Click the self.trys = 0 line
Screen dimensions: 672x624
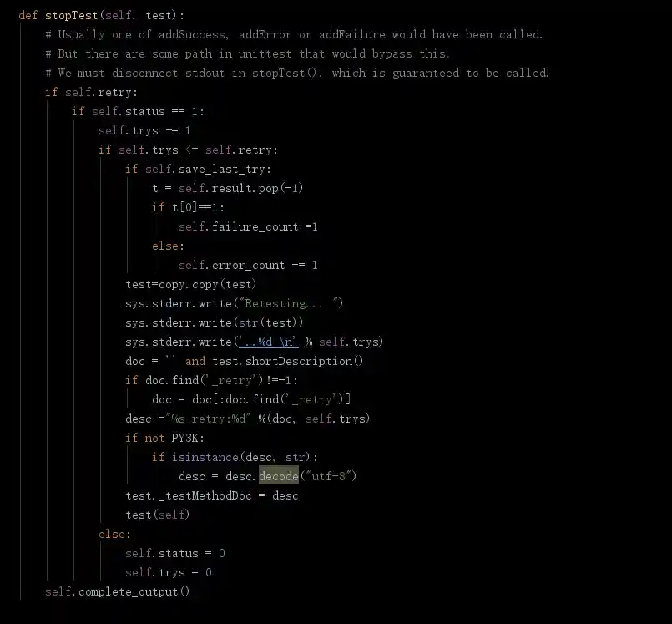click(x=169, y=572)
